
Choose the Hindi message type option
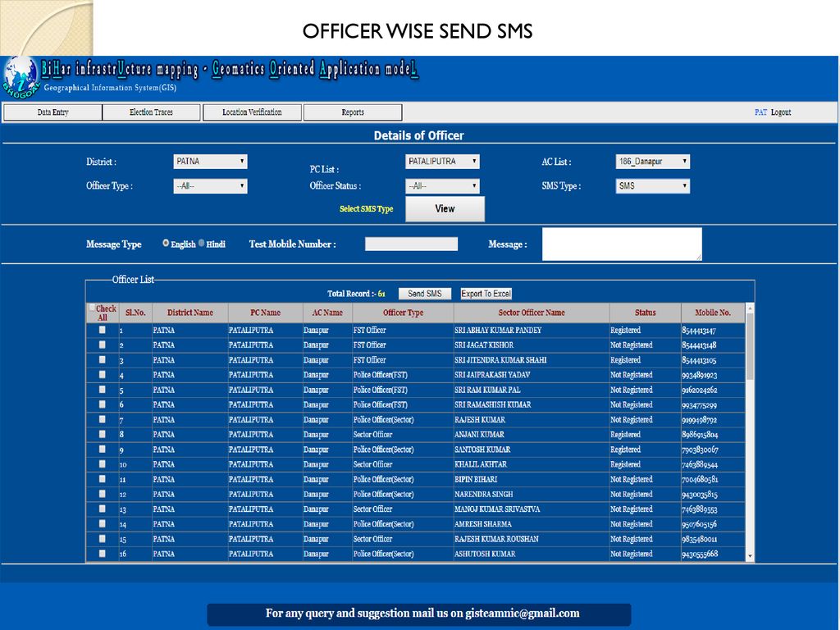202,244
